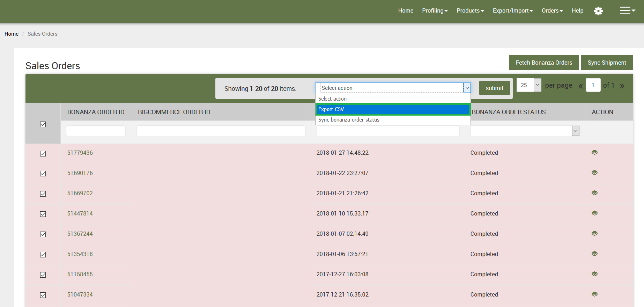Follow the Home breadcrumb link
Viewport: 644px width, 307px height.
(12, 34)
